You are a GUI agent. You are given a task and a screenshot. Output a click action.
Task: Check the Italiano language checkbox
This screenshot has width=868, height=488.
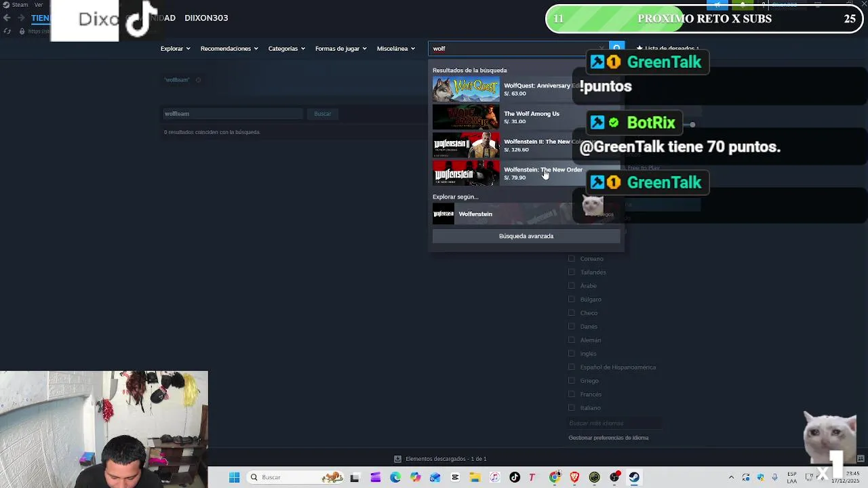(x=572, y=407)
